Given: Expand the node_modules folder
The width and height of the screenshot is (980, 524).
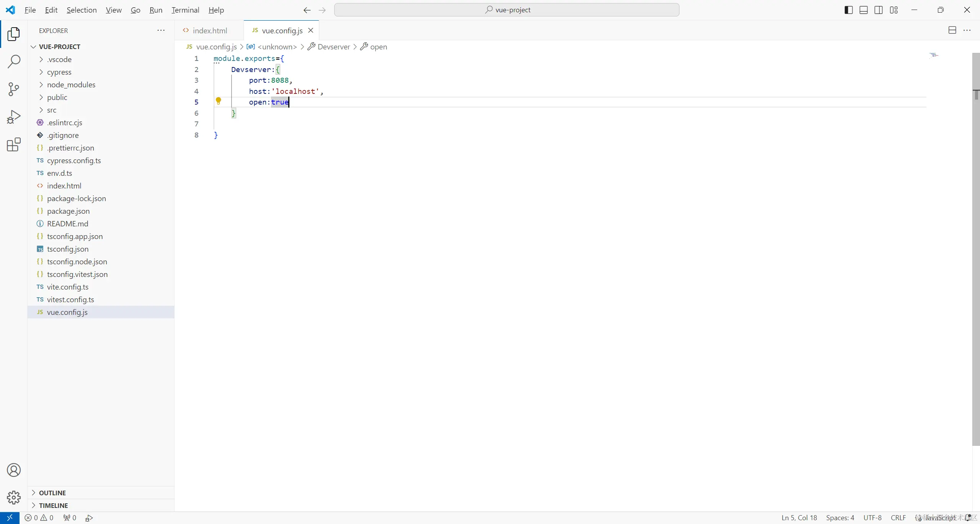Looking at the screenshot, I should click(71, 85).
